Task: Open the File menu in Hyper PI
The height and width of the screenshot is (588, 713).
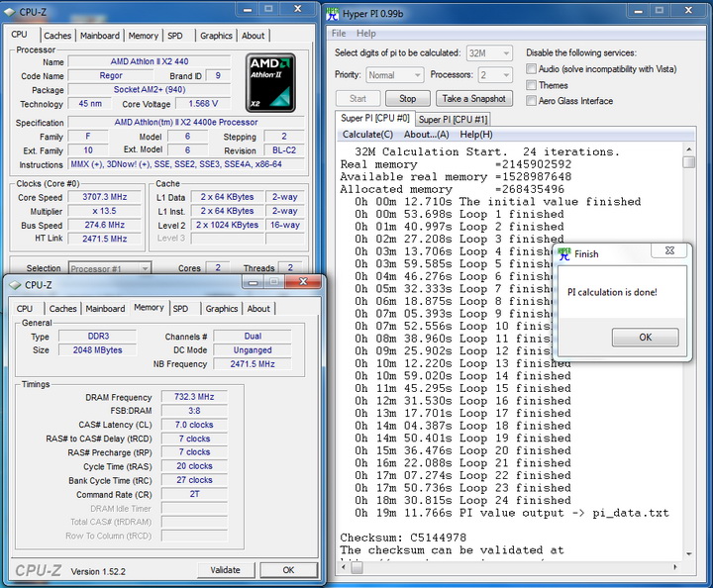Action: [x=339, y=34]
